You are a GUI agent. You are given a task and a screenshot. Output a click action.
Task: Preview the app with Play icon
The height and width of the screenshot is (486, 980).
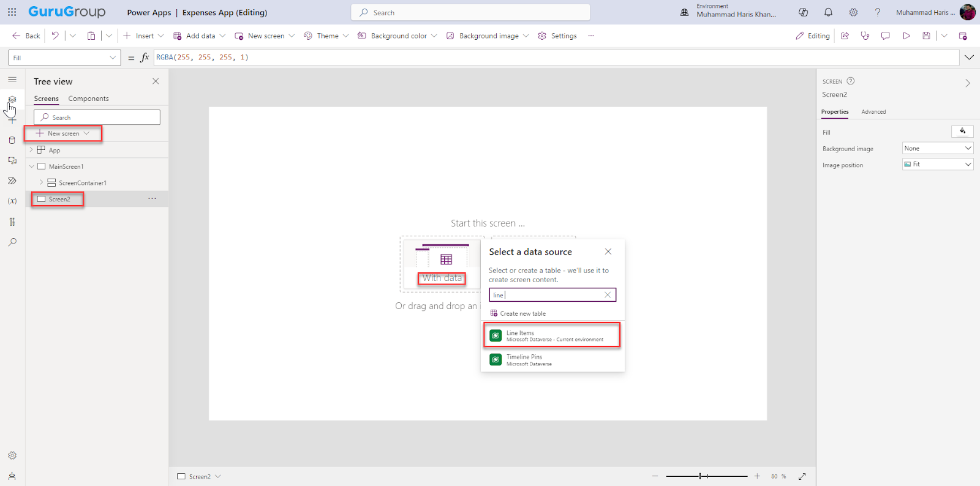(906, 36)
